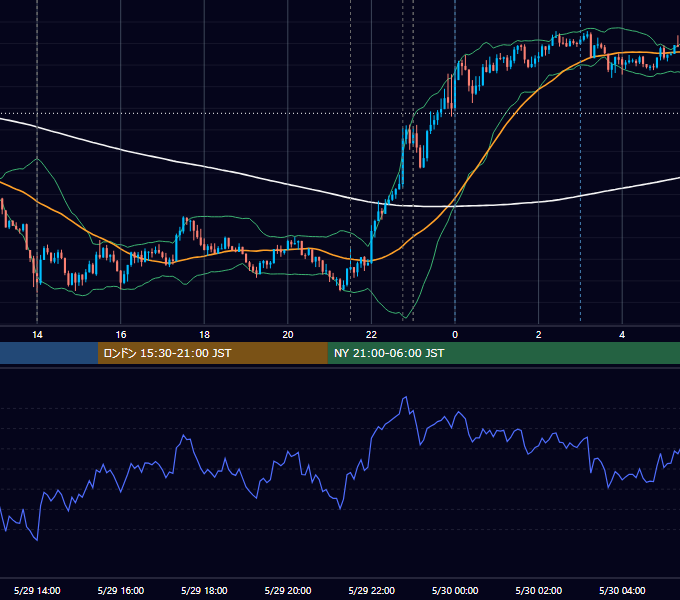Viewport: 680px width, 600px height.
Task: Click the 5/29 14:00 date label
Action: (x=37, y=590)
